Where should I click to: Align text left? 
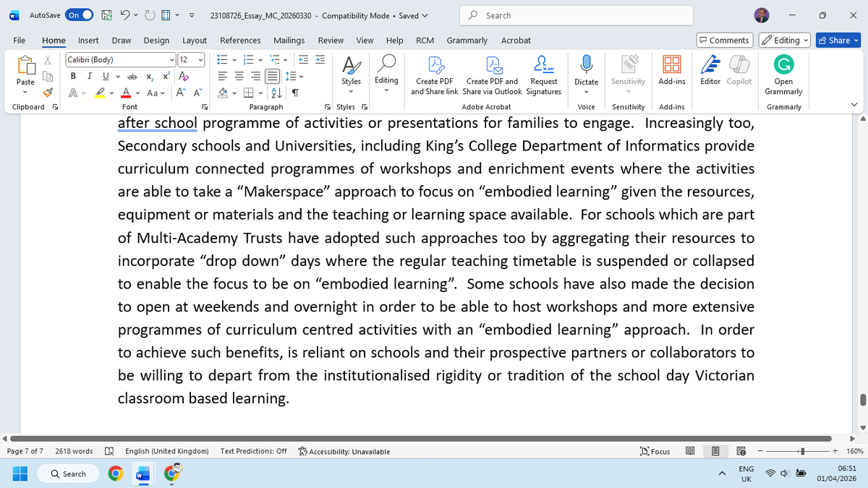pos(224,76)
